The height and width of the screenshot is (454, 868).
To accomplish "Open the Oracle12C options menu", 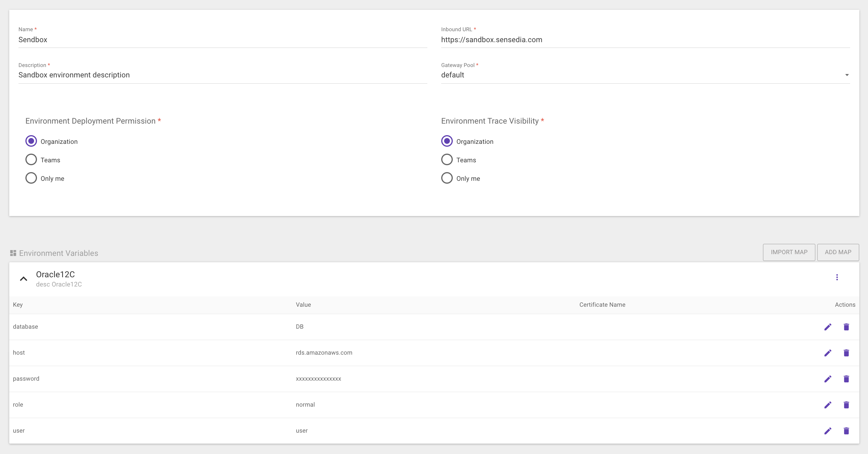I will (x=837, y=277).
